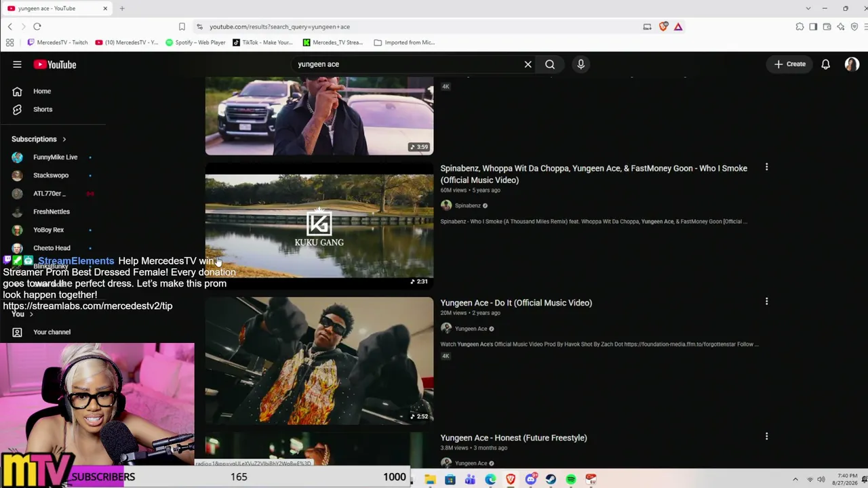Start voice search with the microphone icon
This screenshot has width=868, height=488.
[x=580, y=64]
